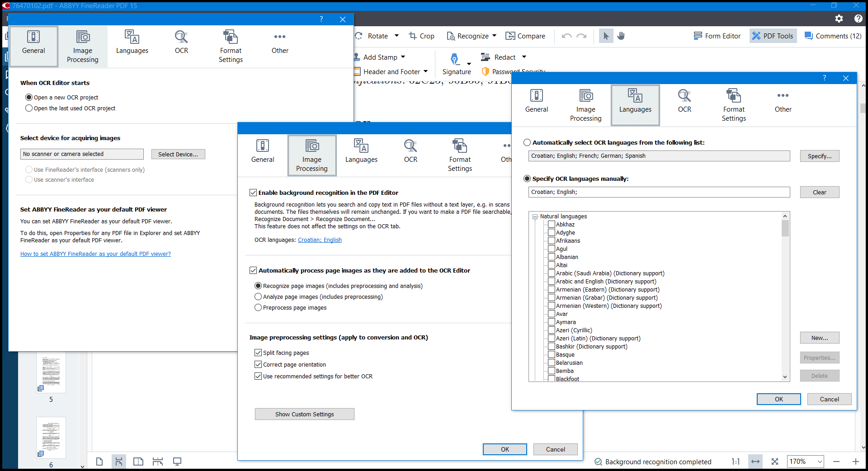Open Languages tab in General dialog
The width and height of the screenshot is (868, 471).
pos(132,42)
